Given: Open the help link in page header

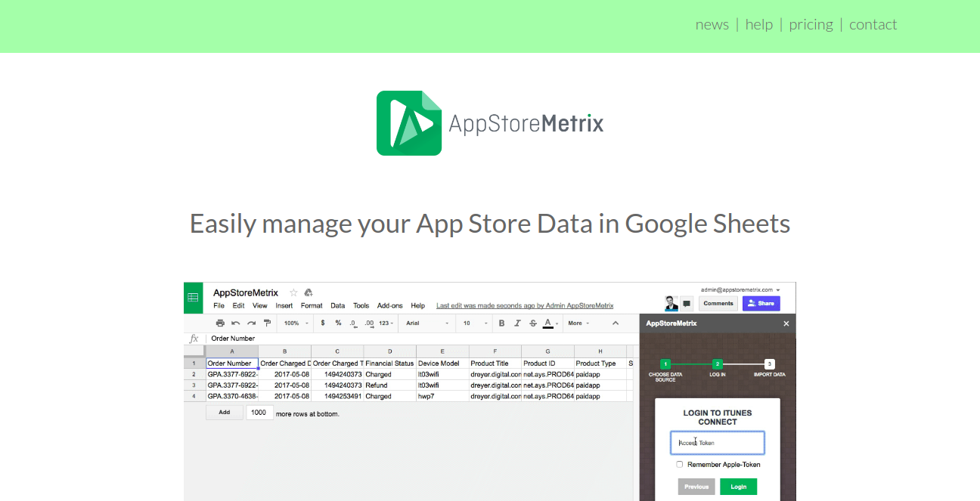Looking at the screenshot, I should click(759, 24).
